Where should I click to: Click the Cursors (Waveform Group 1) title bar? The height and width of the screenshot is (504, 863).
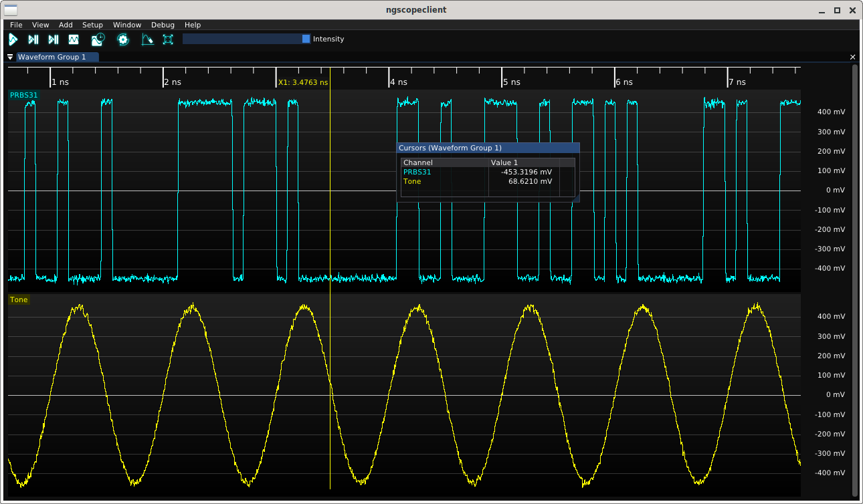488,148
